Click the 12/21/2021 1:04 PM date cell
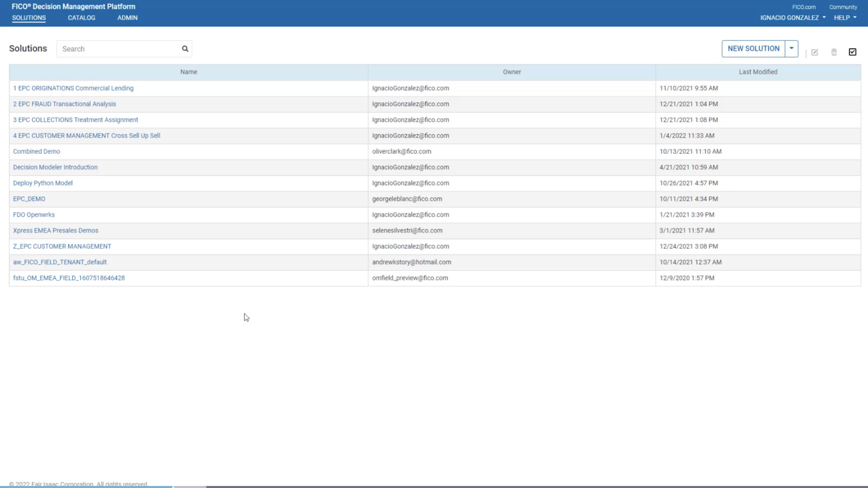The image size is (868, 488). coord(758,104)
